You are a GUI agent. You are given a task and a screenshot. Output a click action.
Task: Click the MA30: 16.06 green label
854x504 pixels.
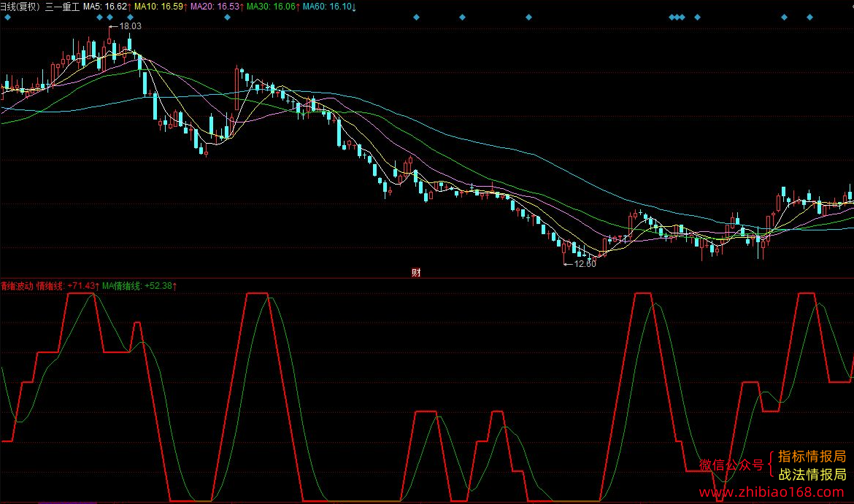(273, 7)
